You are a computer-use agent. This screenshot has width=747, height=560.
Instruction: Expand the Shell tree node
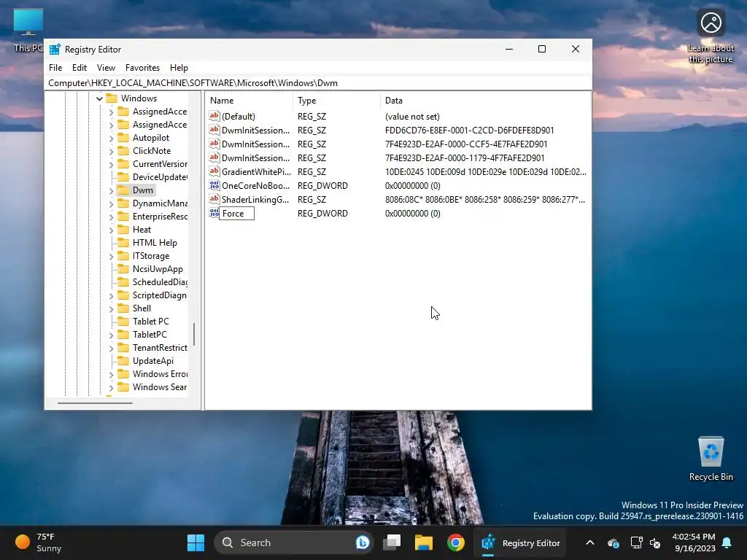(x=111, y=308)
